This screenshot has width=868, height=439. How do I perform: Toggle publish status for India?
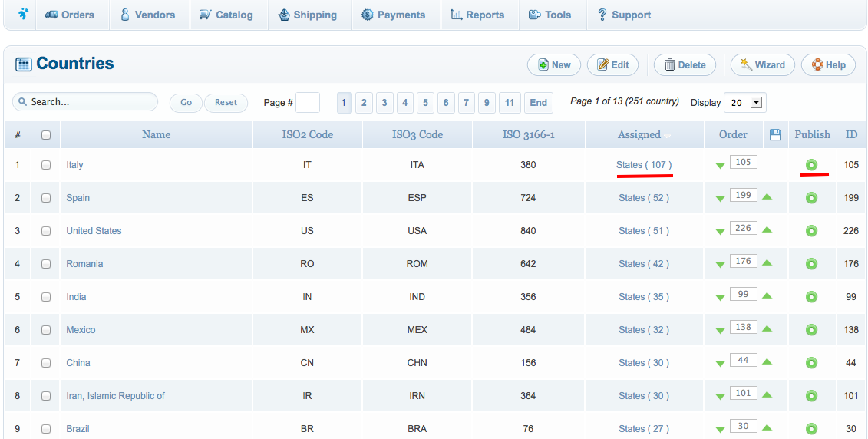pos(811,297)
